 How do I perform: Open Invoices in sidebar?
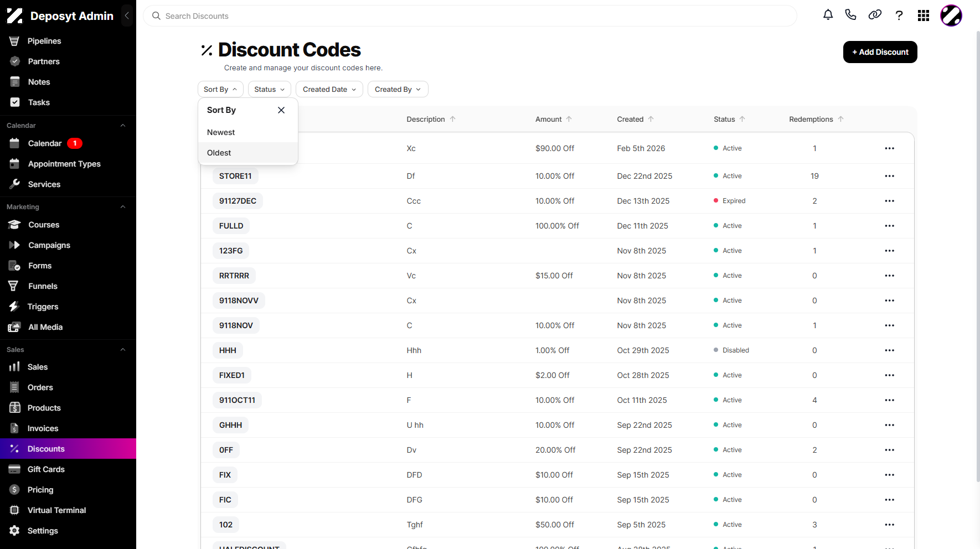68,428
